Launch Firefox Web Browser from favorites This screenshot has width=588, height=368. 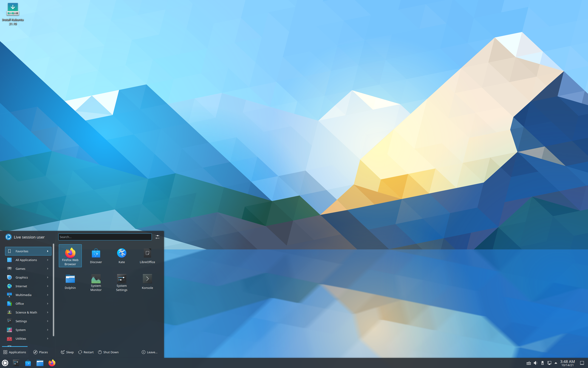point(70,256)
